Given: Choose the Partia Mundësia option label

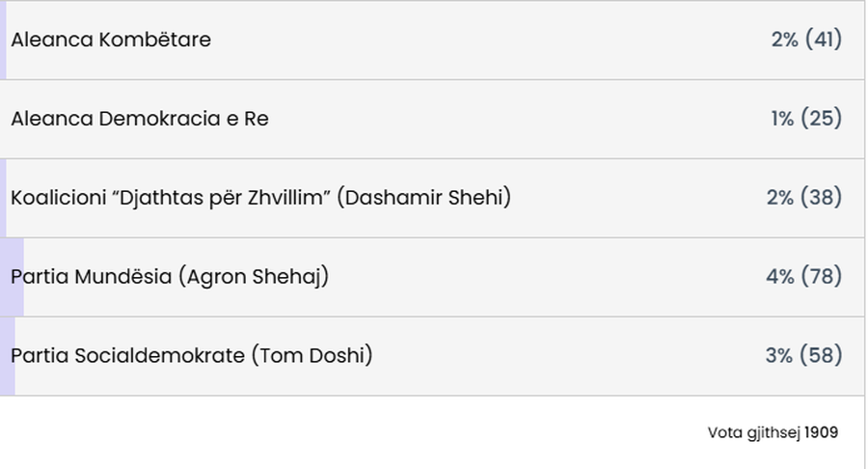Looking at the screenshot, I should pyautogui.click(x=91, y=276).
